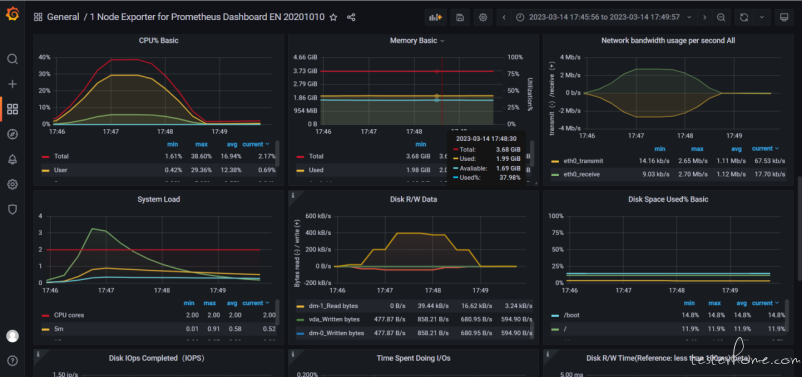This screenshot has height=377, width=802.
Task: Open the time range picker dropdown
Action: (x=604, y=17)
